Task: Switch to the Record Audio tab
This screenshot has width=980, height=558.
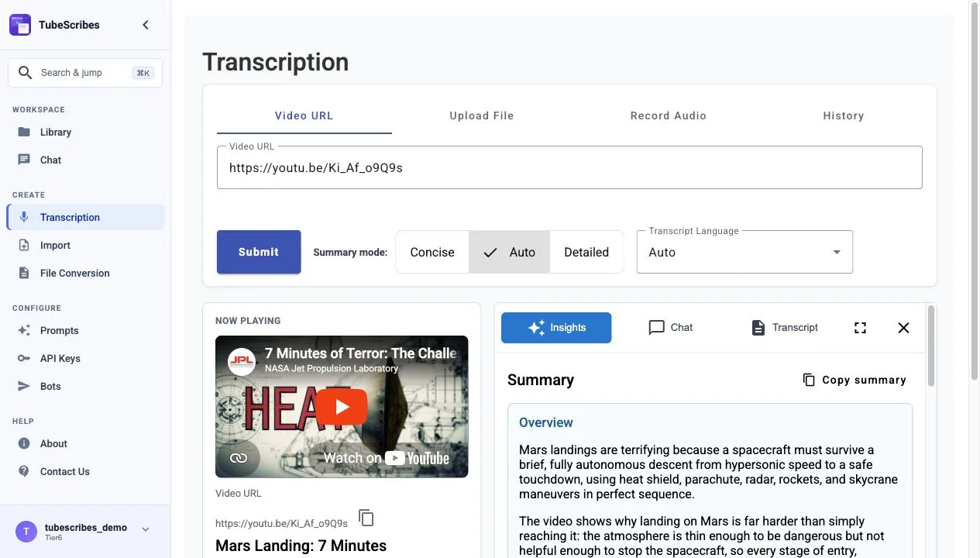Action: [669, 115]
